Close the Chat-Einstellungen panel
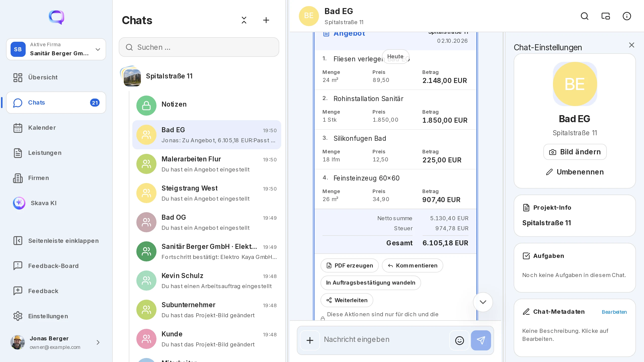Image resolution: width=644 pixels, height=362 pixels. 631,45
